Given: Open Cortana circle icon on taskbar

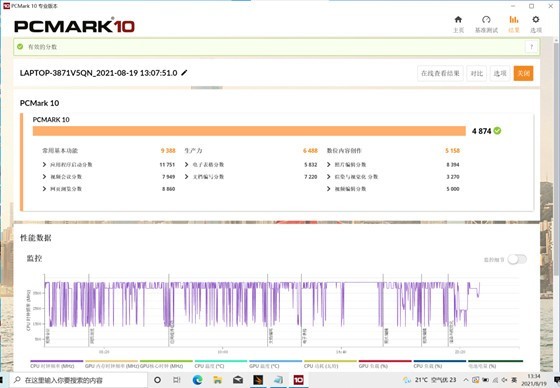Looking at the screenshot, I should point(157,380).
